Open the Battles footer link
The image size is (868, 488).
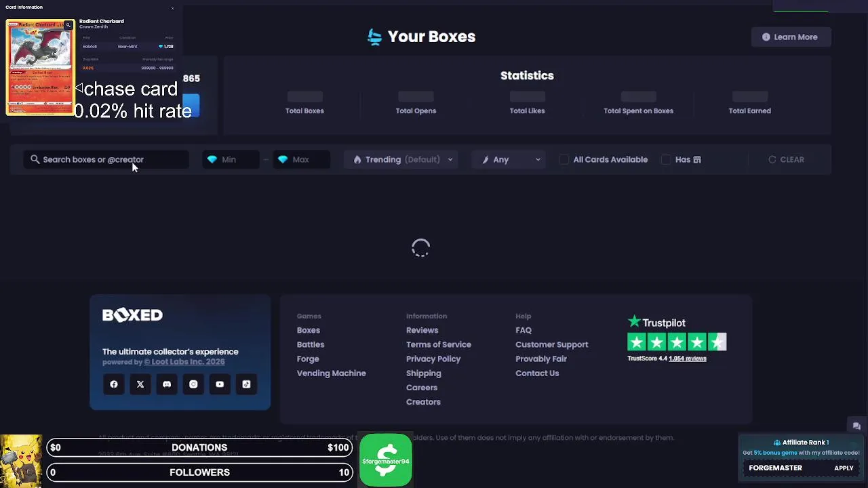coord(311,344)
